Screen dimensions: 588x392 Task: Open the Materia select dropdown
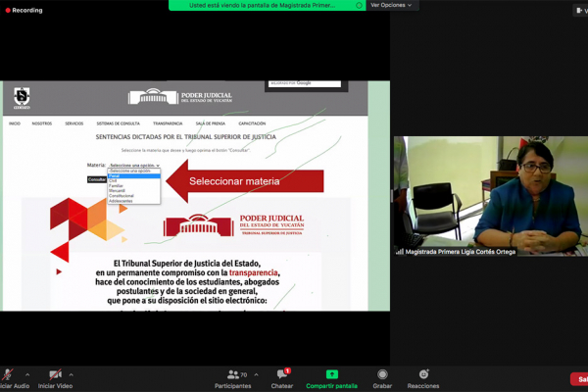pos(134,165)
